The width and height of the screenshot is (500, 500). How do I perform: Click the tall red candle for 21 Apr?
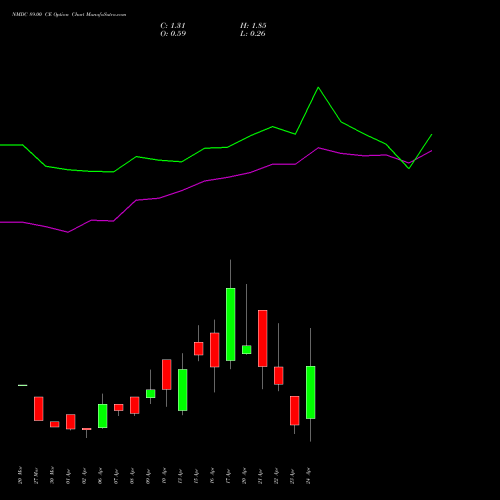pyautogui.click(x=263, y=338)
